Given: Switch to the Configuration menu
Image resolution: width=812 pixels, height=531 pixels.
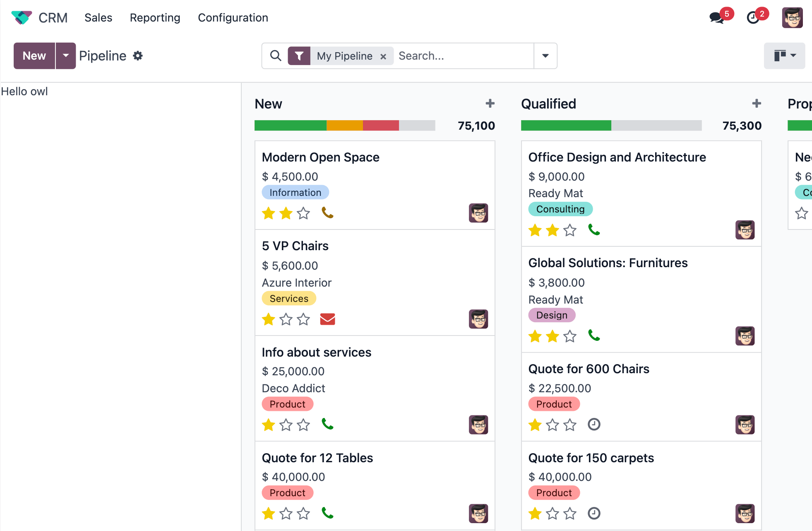Looking at the screenshot, I should pyautogui.click(x=233, y=17).
